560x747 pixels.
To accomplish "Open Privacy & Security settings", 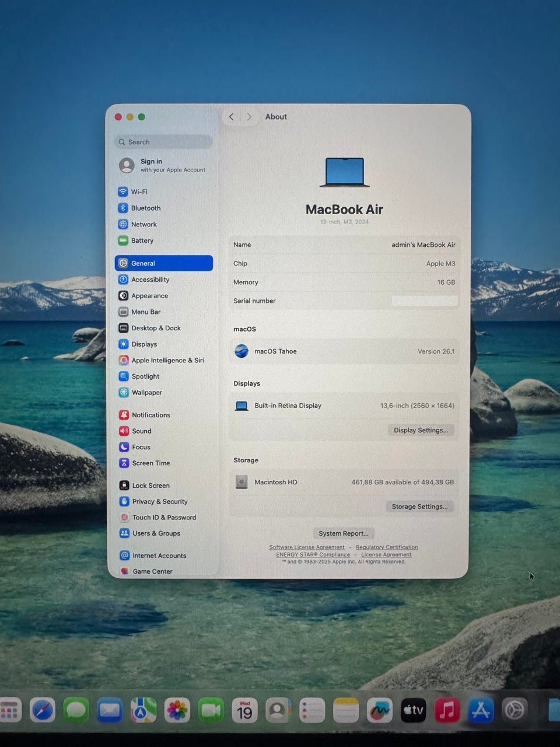I will coord(163,501).
